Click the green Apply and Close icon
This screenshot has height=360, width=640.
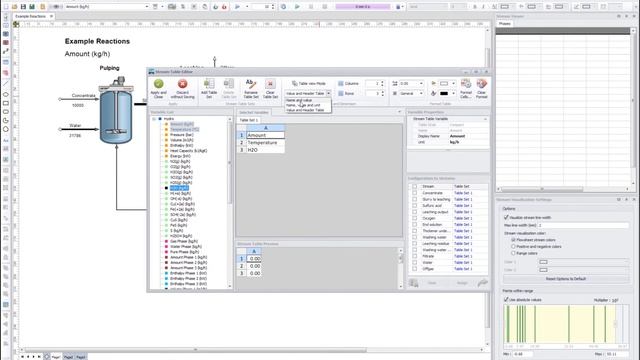(158, 84)
